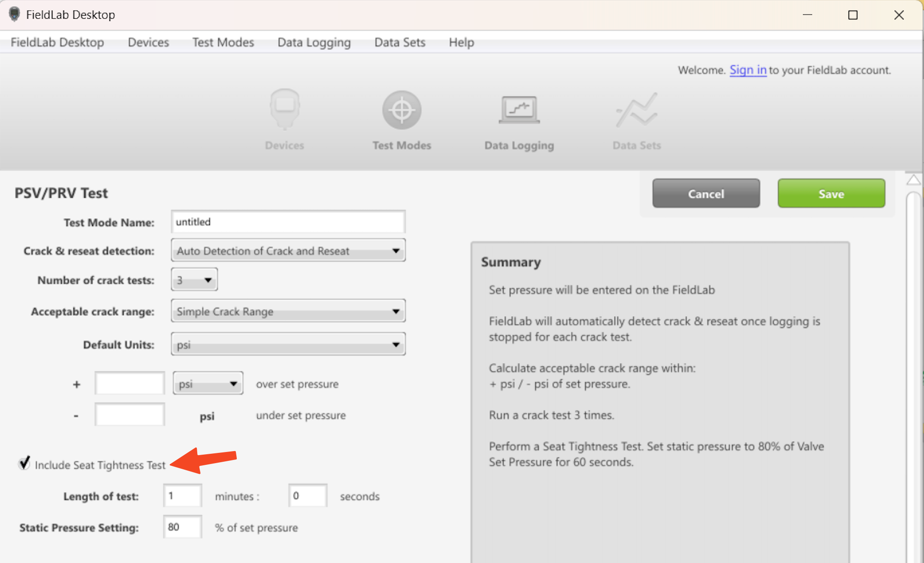Click the gray Cancel button
The height and width of the screenshot is (563, 924).
tap(706, 193)
